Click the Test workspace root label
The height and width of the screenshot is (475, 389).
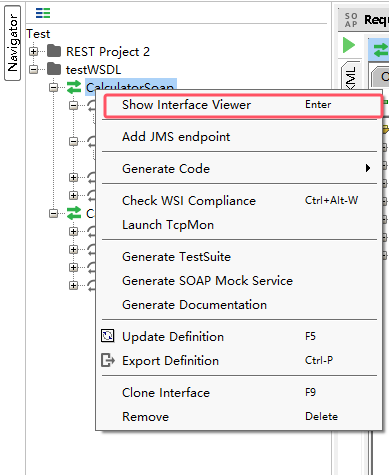(x=38, y=34)
